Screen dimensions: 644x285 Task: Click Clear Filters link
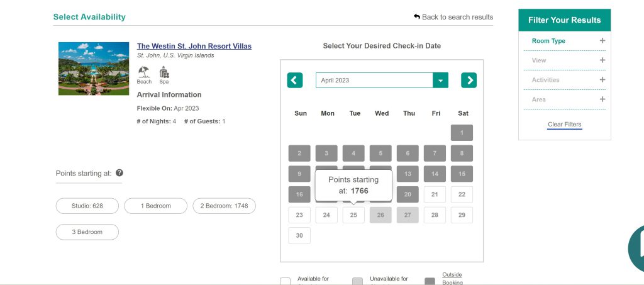[564, 125]
